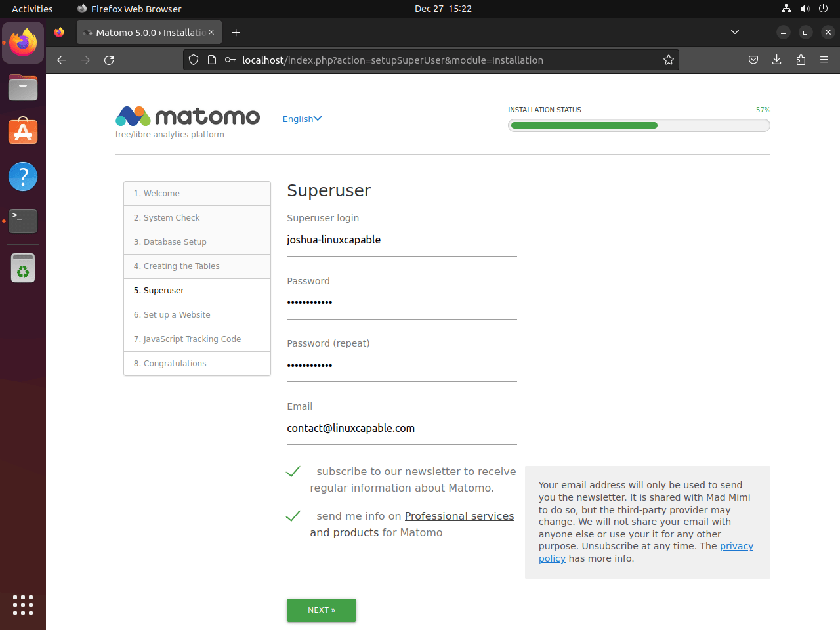The height and width of the screenshot is (630, 840).
Task: Open the clock showing Dec 27 15:22
Action: pyautogui.click(x=443, y=9)
